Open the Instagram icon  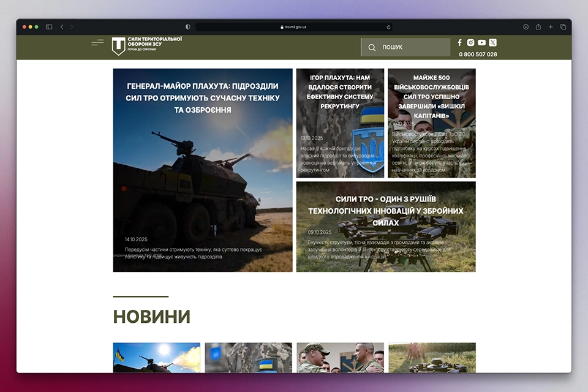click(470, 43)
